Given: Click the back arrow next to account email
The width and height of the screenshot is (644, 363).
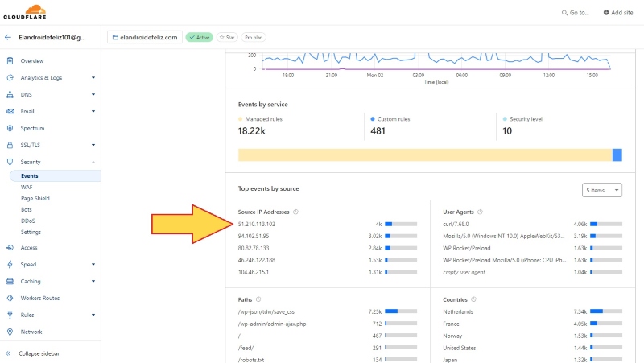Looking at the screenshot, I should (x=8, y=37).
